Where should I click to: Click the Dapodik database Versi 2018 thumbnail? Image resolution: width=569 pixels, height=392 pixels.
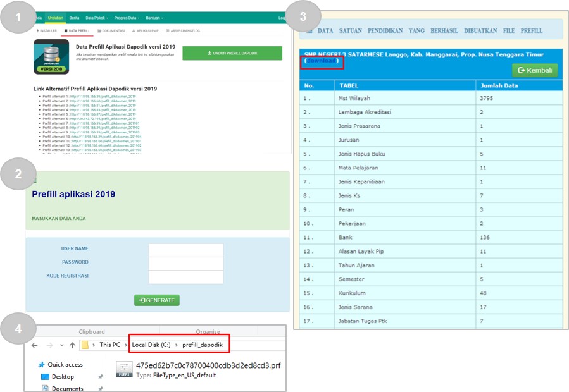[51, 57]
